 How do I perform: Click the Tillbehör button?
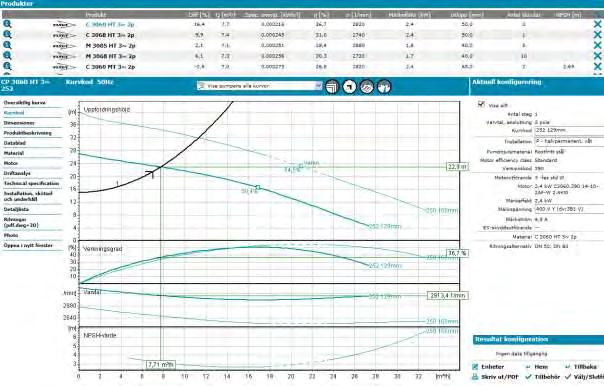click(542, 377)
